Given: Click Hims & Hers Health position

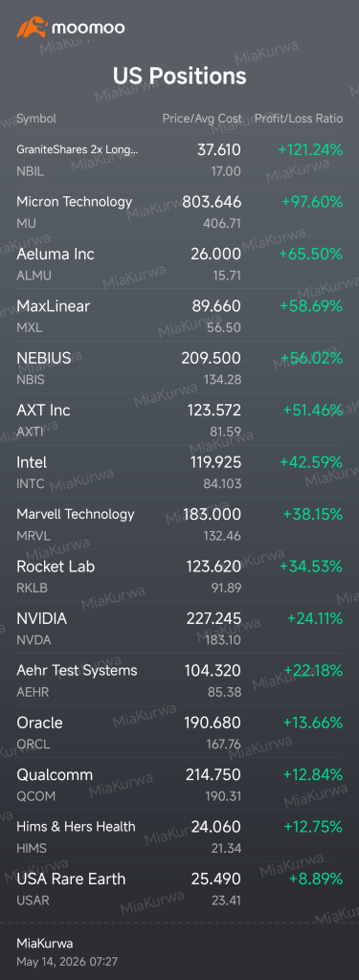Looking at the screenshot, I should (x=180, y=835).
